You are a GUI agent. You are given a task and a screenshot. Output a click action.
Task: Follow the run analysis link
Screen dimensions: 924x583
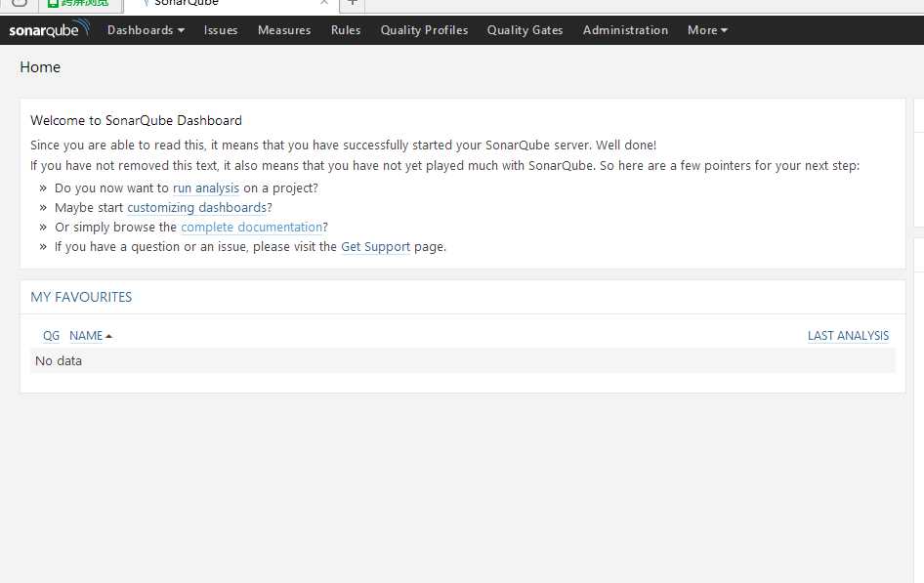click(x=206, y=187)
